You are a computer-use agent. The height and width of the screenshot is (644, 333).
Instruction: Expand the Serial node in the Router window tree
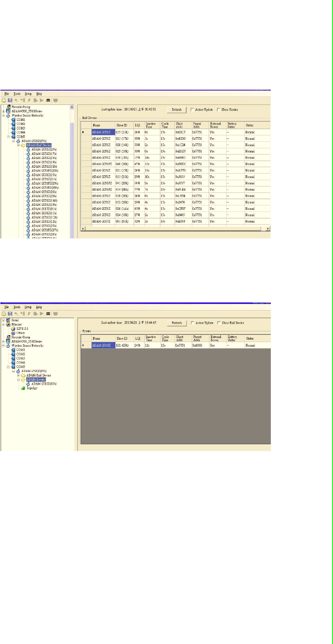pyautogui.click(x=3, y=320)
